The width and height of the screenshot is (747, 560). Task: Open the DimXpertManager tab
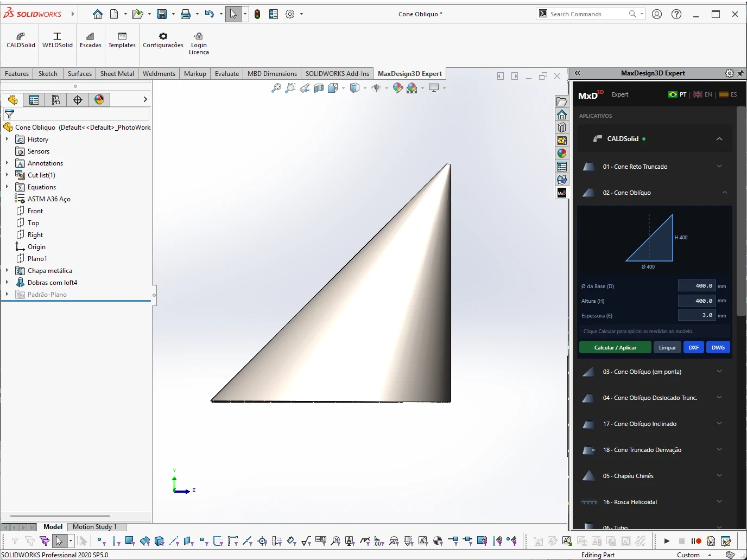pos(78,99)
